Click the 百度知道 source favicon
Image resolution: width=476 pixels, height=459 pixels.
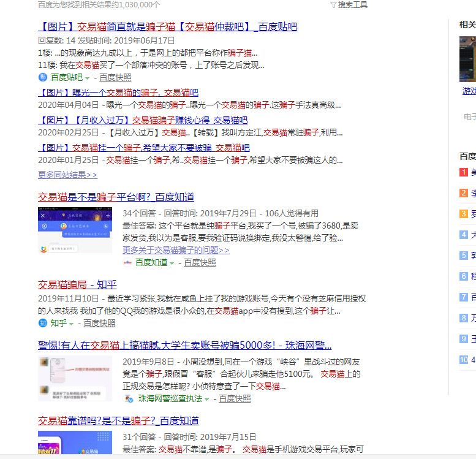[x=127, y=262]
